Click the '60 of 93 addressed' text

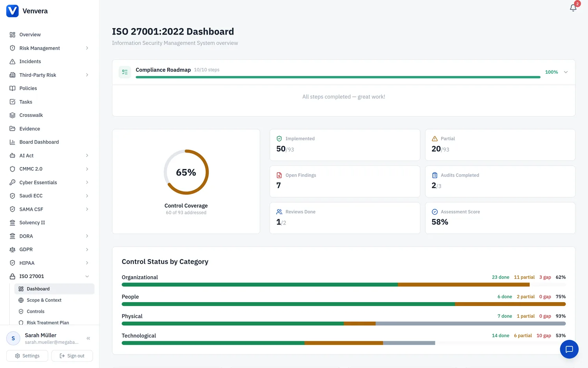(186, 213)
